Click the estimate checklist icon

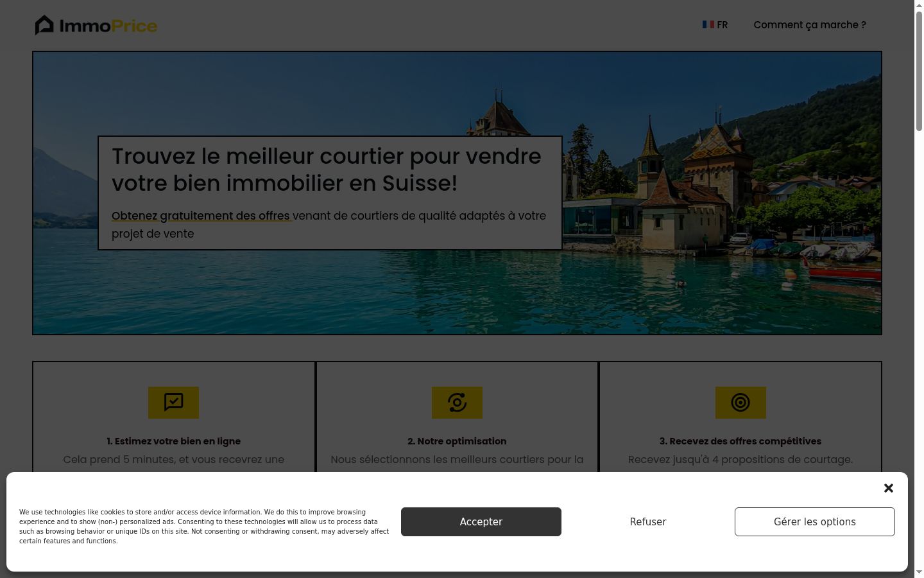click(173, 403)
